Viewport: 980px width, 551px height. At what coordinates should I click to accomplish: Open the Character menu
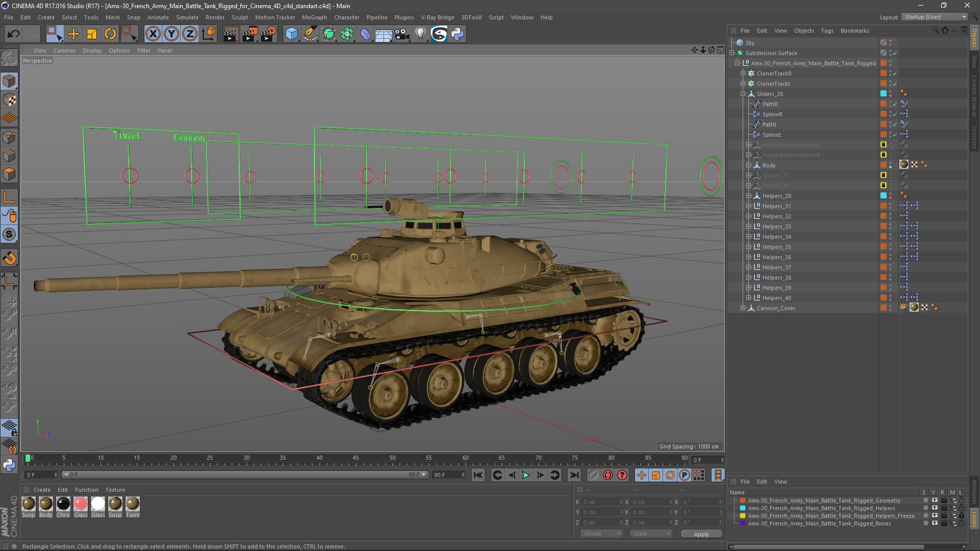click(347, 17)
